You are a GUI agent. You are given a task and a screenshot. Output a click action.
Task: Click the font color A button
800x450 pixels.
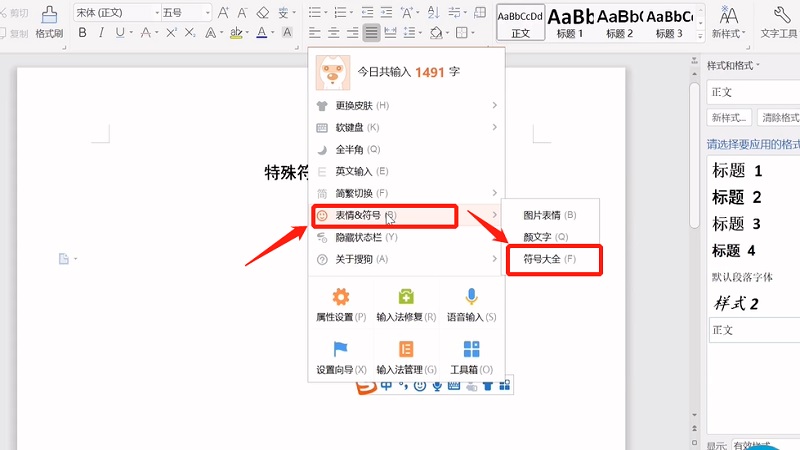[x=261, y=33]
